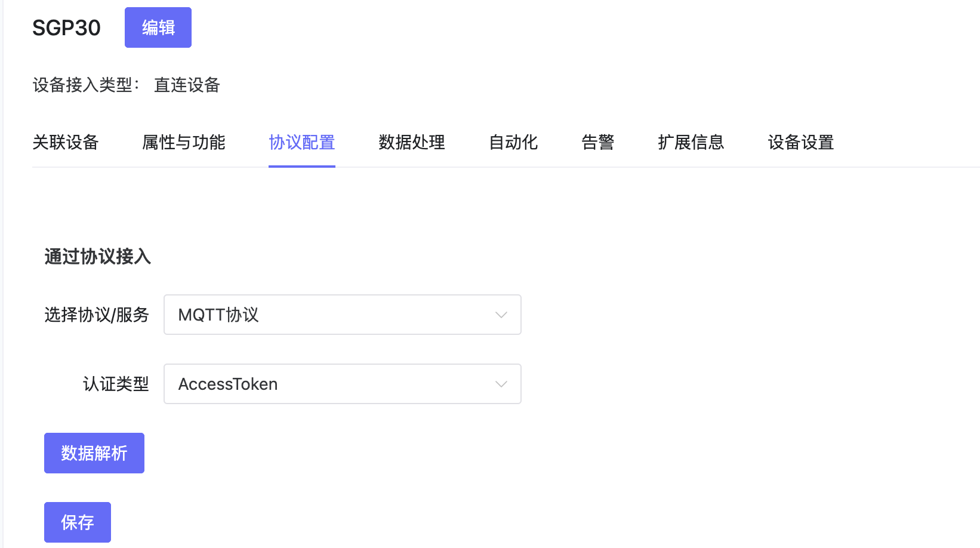
Task: Click the 直连设备 access type value
Action: (187, 85)
